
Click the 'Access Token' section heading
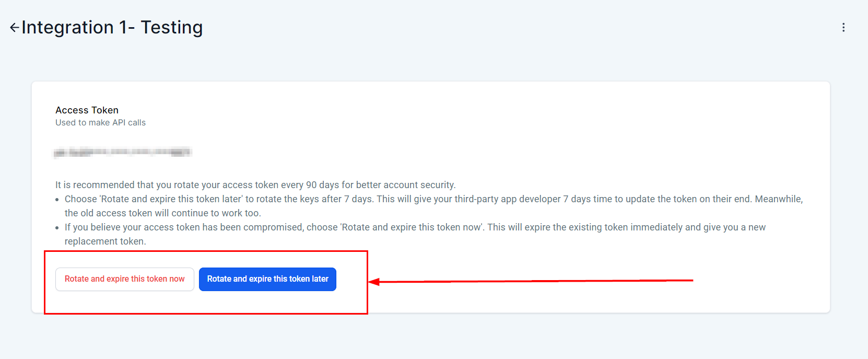(87, 110)
